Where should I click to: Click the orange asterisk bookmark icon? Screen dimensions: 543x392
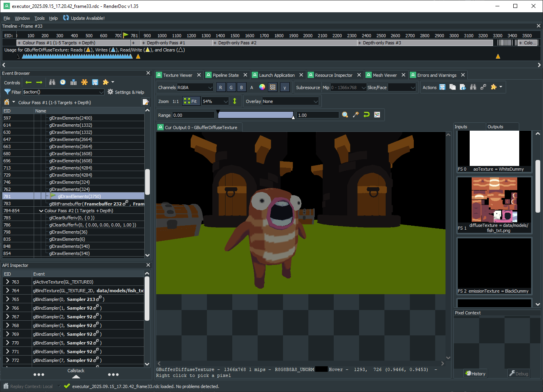(84, 82)
